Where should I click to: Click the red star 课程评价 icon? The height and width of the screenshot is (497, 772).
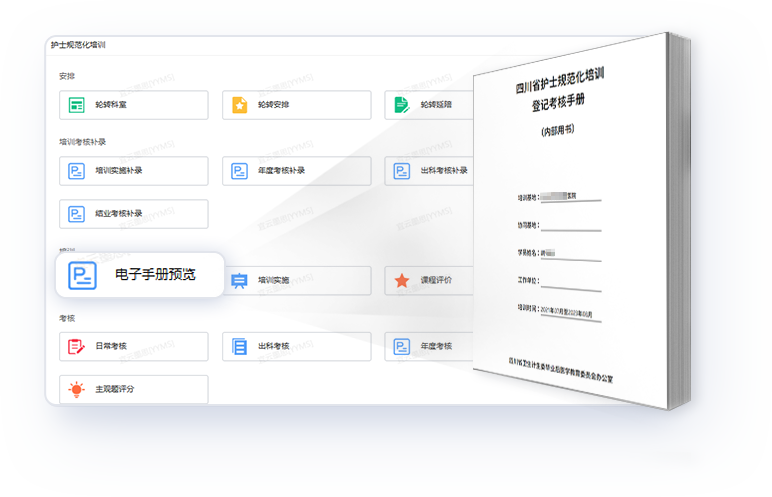[x=401, y=281]
